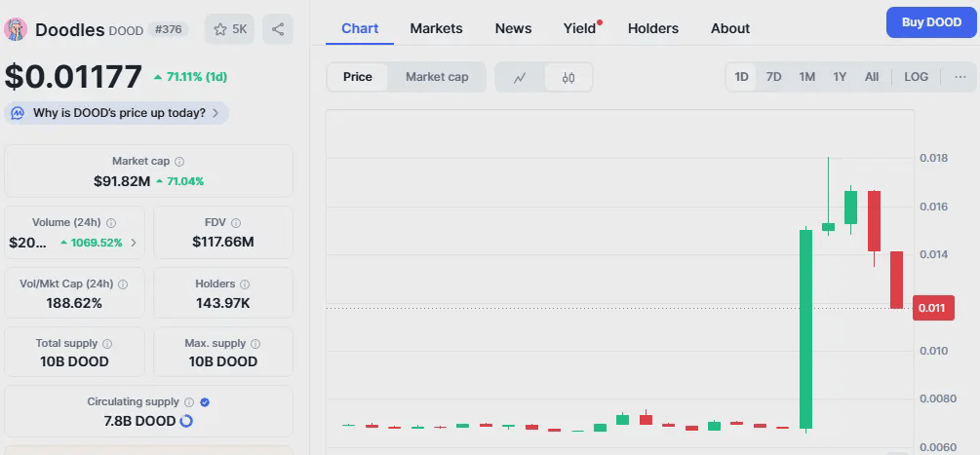The image size is (980, 455).
Task: Click the Buy DOOD button
Action: (931, 22)
